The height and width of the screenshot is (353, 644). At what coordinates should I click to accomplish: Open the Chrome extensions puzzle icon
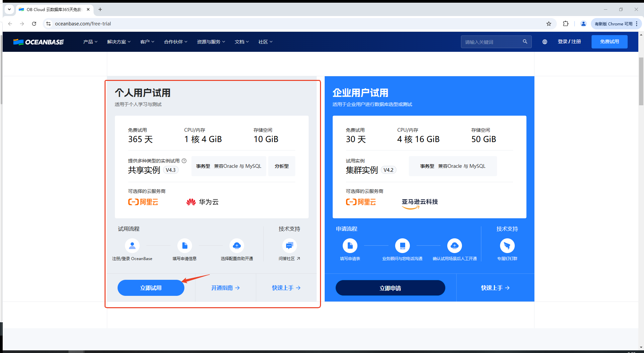[566, 24]
